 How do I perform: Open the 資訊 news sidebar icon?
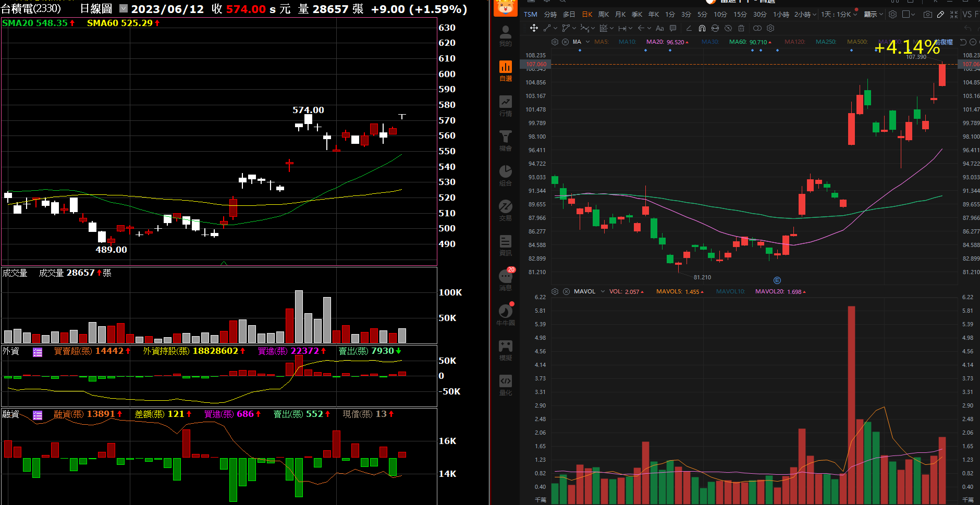point(505,245)
